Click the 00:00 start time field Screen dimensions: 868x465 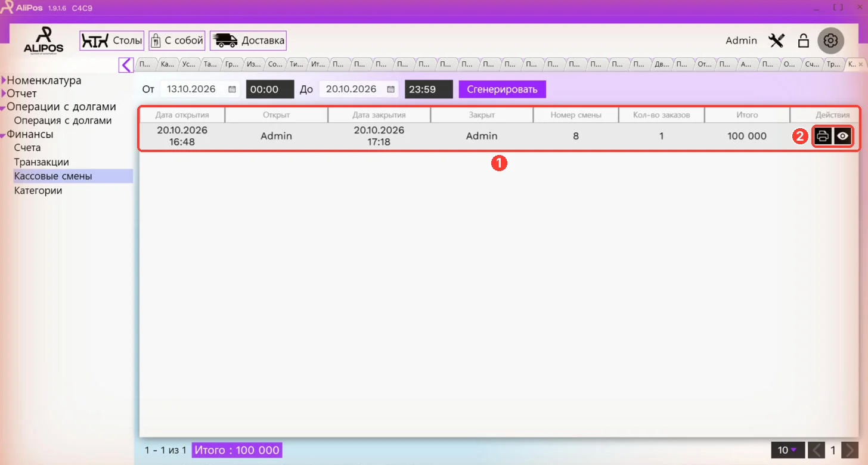coord(270,89)
